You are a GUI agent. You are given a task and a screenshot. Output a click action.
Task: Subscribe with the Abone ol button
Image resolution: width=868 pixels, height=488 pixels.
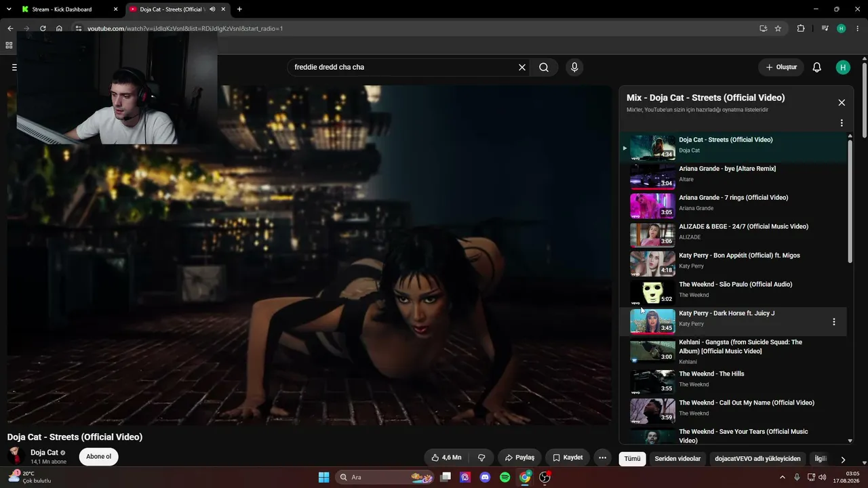point(98,457)
